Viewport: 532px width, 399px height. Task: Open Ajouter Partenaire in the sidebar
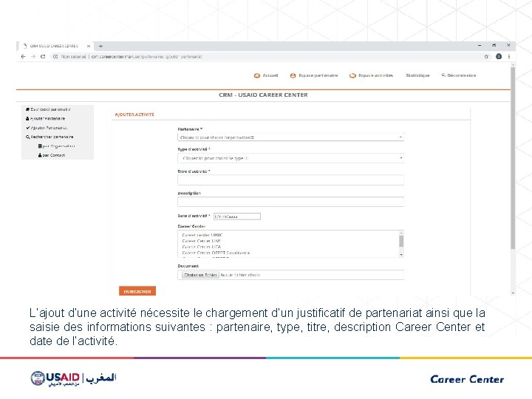point(47,119)
